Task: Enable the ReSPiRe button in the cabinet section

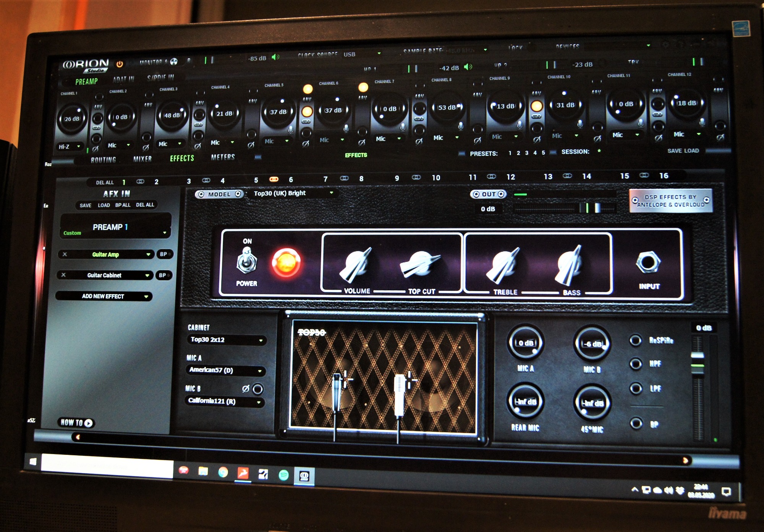Action: 635,340
